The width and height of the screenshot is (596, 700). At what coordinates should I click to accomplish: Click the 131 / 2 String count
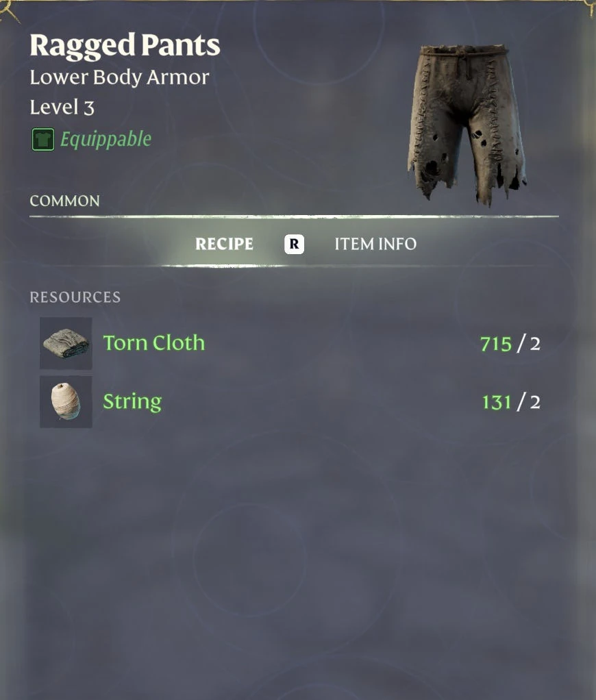(511, 402)
